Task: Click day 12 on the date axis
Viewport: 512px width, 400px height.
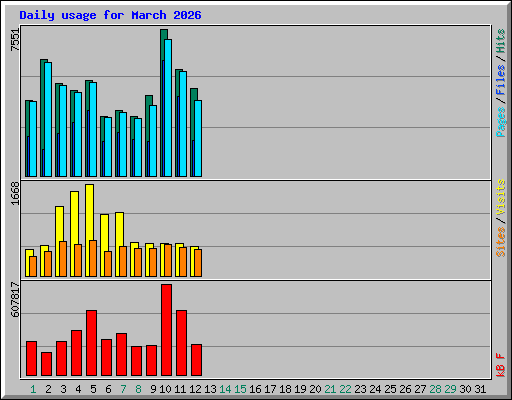Action: coord(195,389)
